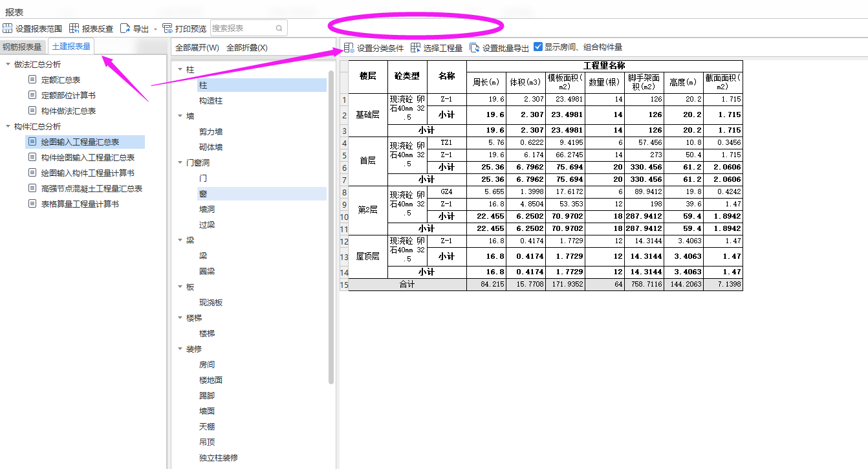Click 全部折叠(X) button

(x=247, y=48)
